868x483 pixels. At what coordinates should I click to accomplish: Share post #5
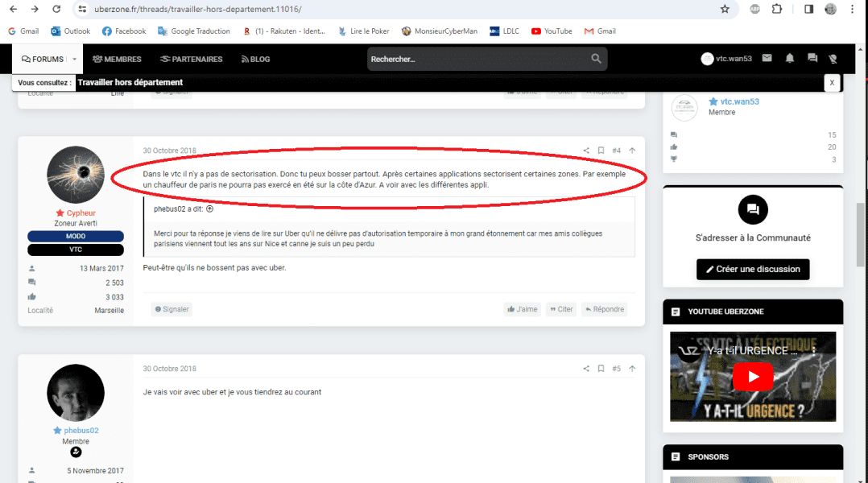(x=586, y=369)
